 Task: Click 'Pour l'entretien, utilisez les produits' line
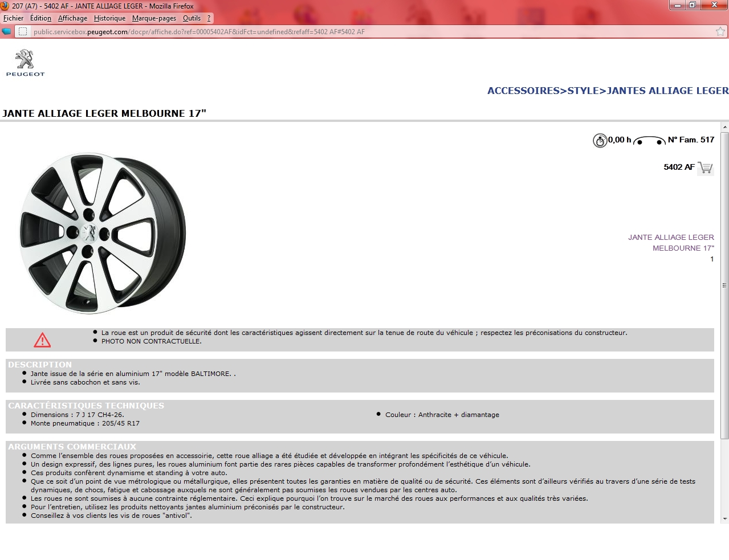coord(188,507)
